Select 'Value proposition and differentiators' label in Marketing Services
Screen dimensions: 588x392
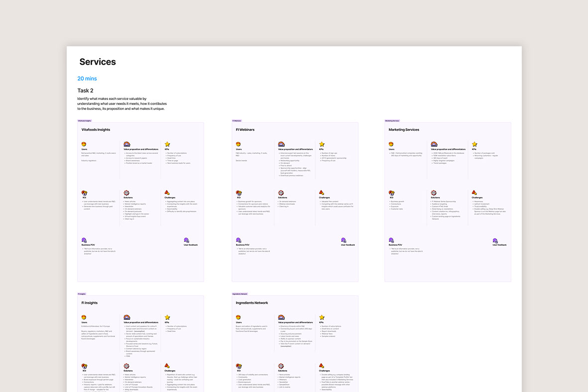(x=448, y=149)
